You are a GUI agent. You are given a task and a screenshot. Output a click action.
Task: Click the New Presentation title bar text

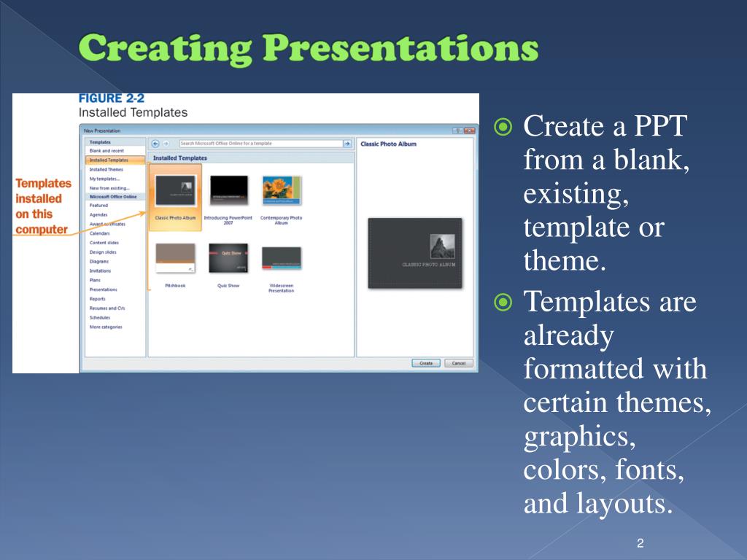tap(102, 131)
